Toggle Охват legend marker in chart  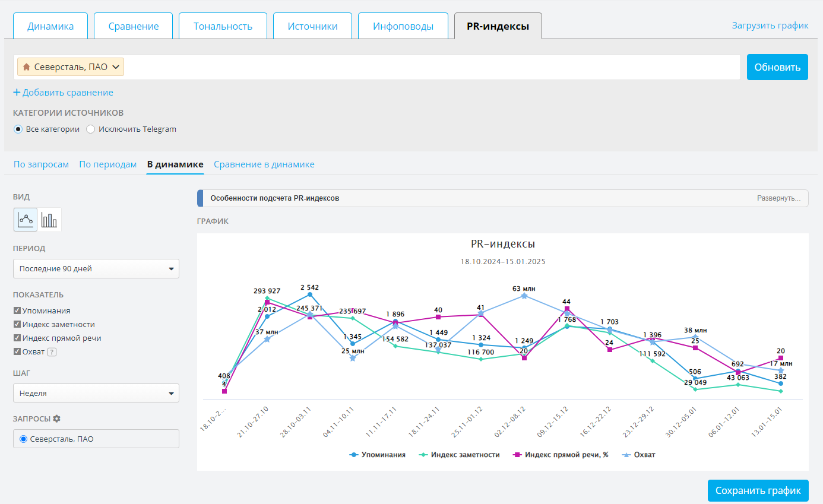pos(626,455)
